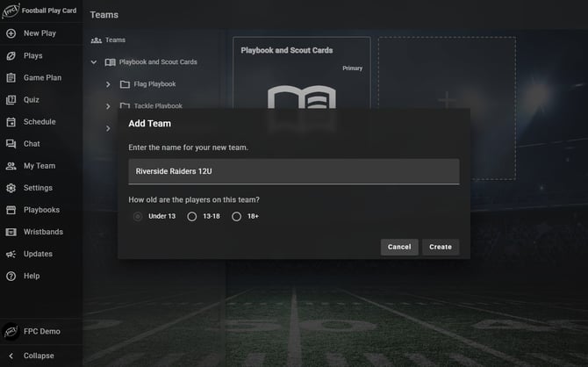This screenshot has width=588, height=367.
Task: Open Settings from sidebar label
Action: click(x=38, y=188)
